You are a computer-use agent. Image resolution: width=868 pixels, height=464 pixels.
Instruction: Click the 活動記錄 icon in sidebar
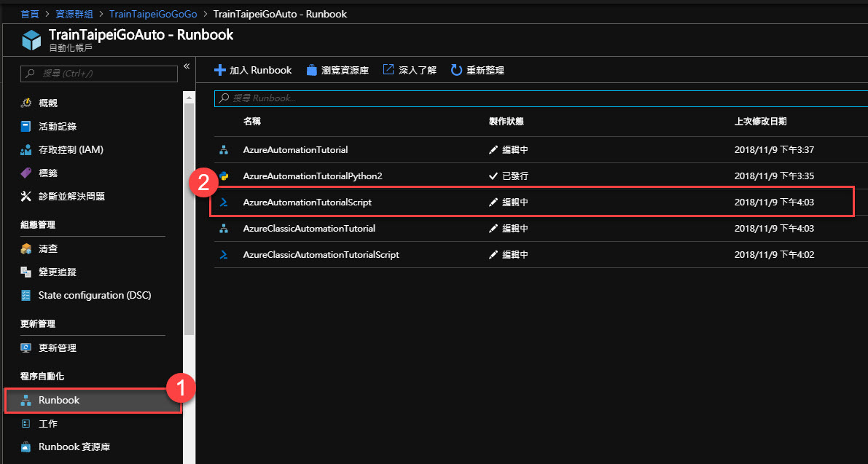click(26, 127)
